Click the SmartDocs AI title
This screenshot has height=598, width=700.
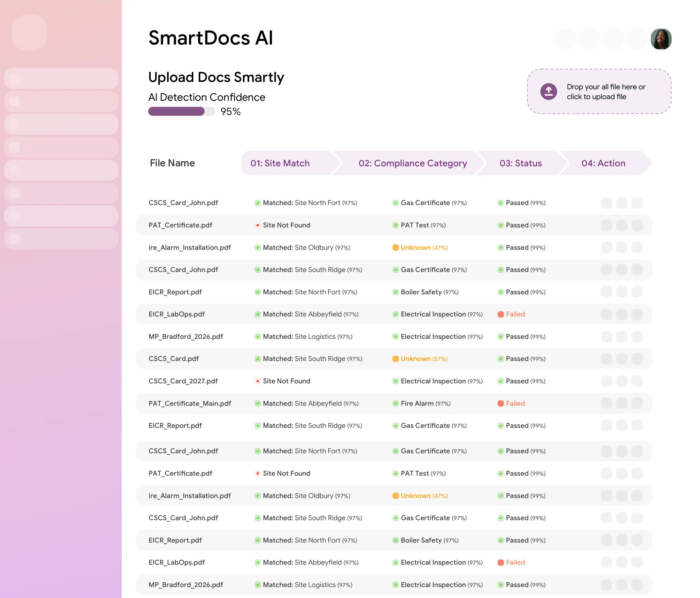(210, 38)
